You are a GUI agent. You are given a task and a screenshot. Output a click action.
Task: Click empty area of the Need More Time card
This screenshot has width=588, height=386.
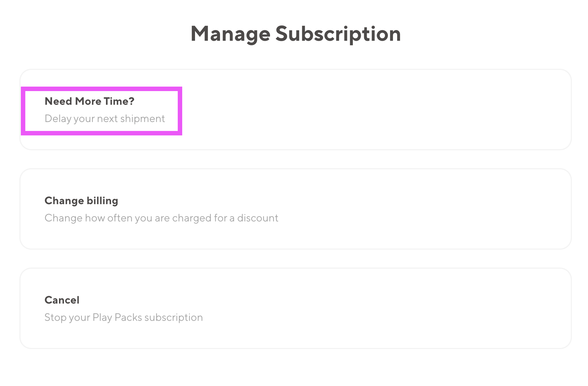(372, 110)
